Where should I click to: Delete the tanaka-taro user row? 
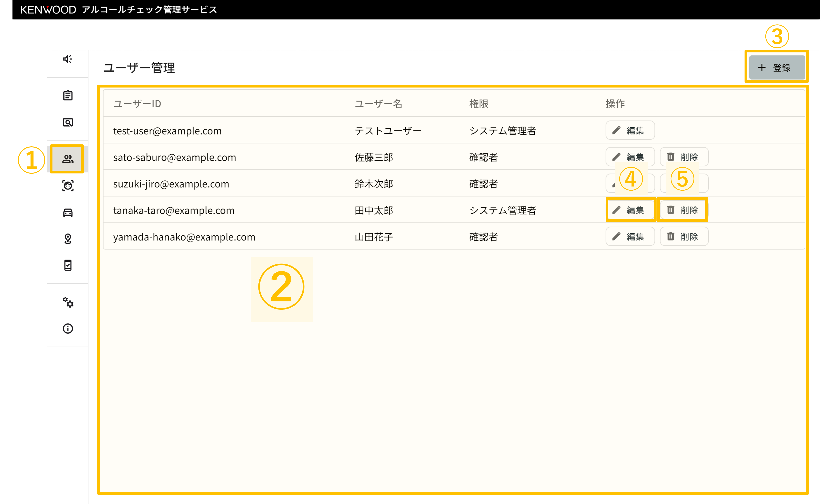[x=684, y=210]
